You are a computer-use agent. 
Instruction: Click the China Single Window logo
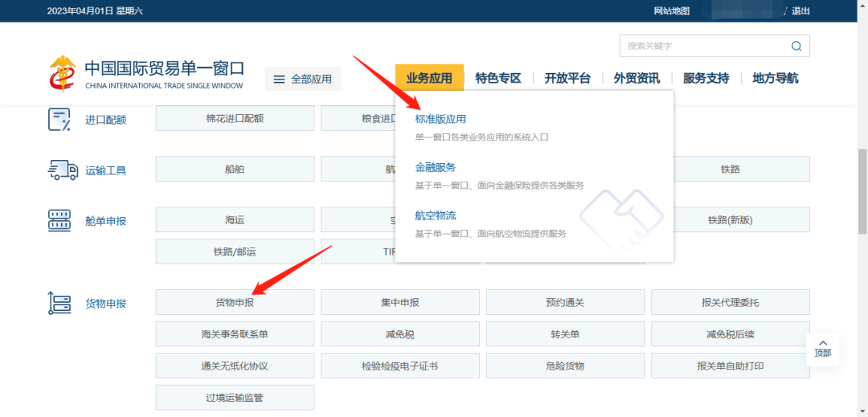61,73
